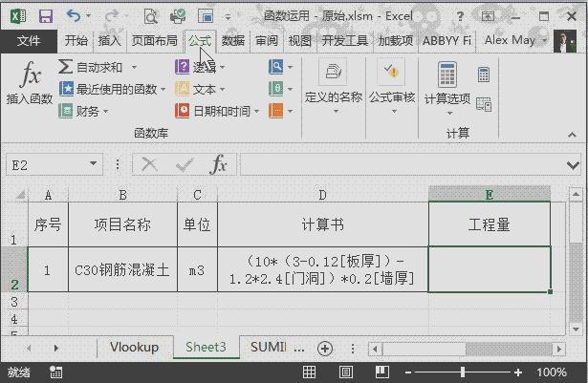The width and height of the screenshot is (588, 383).
Task: Open Text functions list
Action: pyautogui.click(x=200, y=89)
